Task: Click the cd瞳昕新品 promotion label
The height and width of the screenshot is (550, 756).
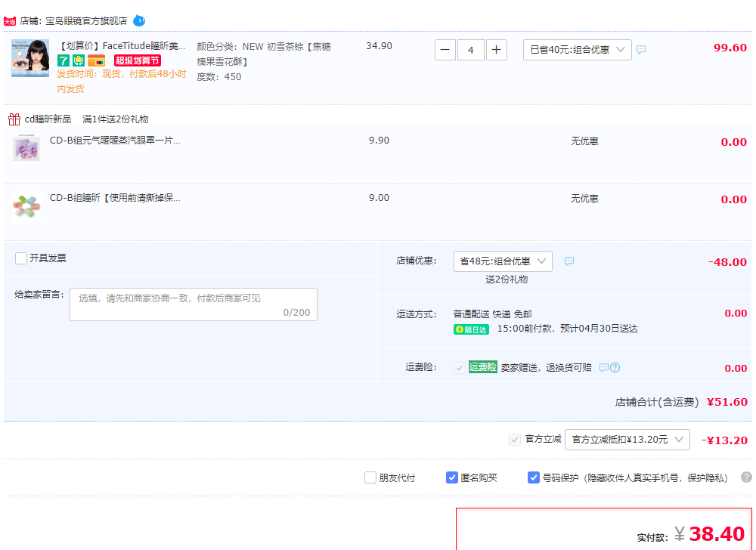Action: tap(48, 119)
